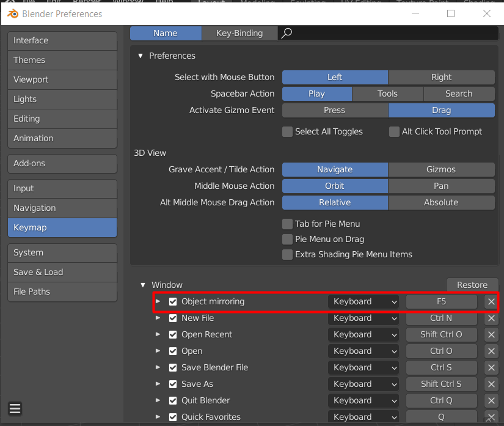
Task: Collapse the Window keymap section
Action: 143,285
